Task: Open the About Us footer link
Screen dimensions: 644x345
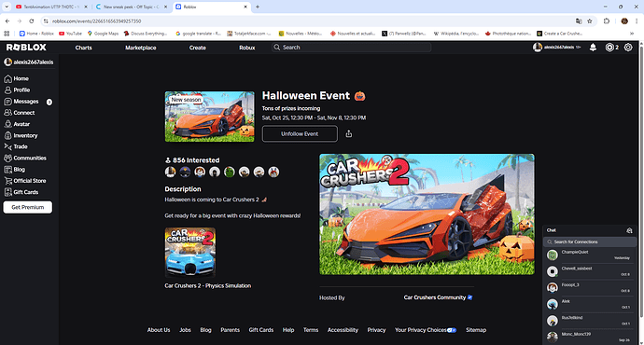Action: (x=159, y=330)
